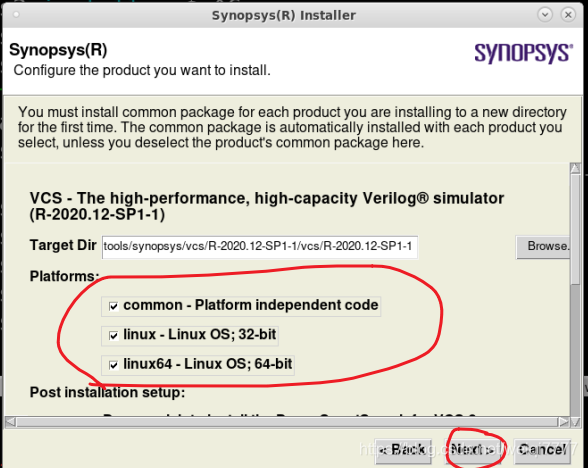Click the 'Platforms:' label

tap(64, 276)
